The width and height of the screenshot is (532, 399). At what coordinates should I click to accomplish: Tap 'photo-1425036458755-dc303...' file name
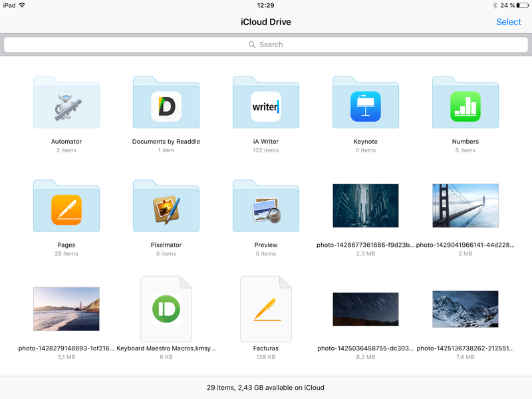[x=365, y=348]
